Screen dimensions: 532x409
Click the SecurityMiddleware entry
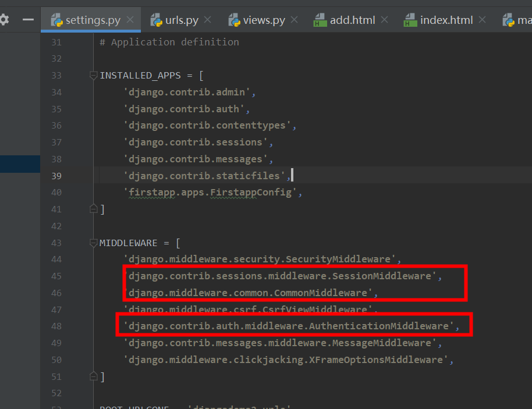[260, 259]
